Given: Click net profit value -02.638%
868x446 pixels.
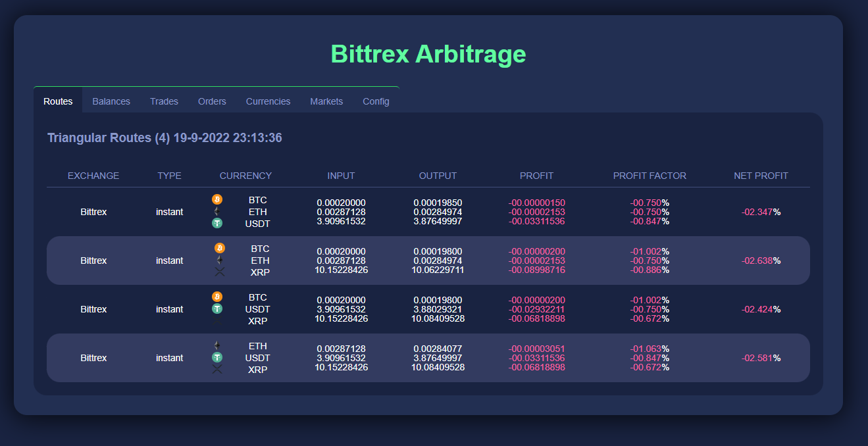Looking at the screenshot, I should [761, 260].
